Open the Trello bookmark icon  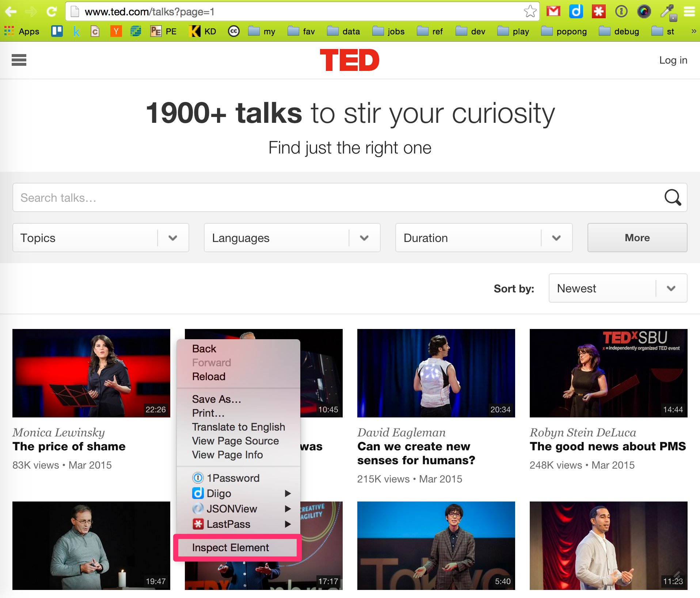[57, 31]
